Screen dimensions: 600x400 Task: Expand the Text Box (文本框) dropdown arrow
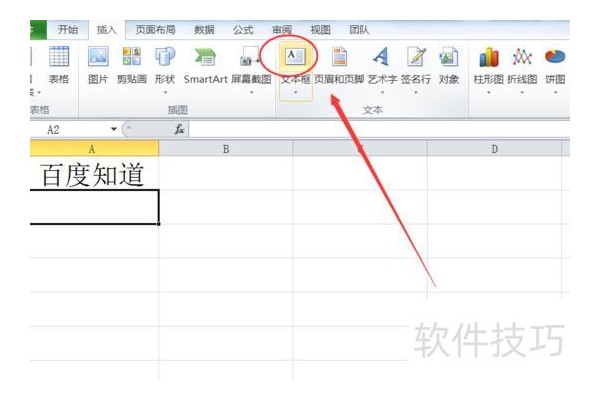pos(295,93)
